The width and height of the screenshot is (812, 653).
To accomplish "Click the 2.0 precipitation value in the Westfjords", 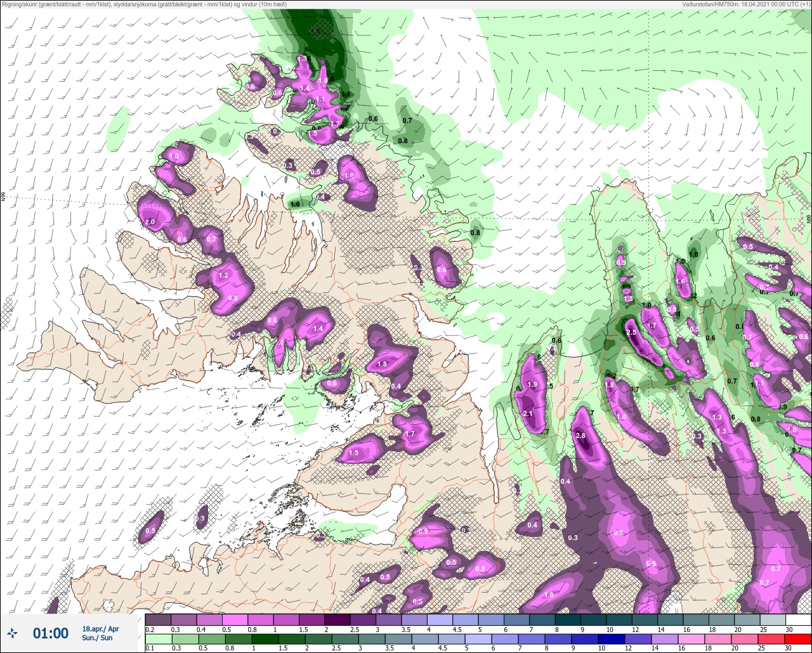I will point(150,223).
